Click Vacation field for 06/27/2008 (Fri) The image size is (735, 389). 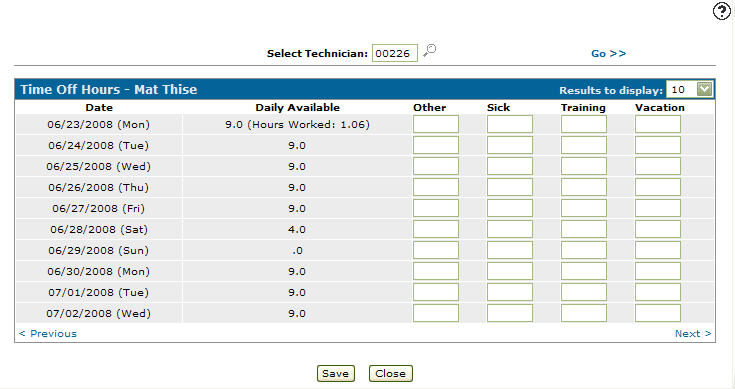click(658, 209)
